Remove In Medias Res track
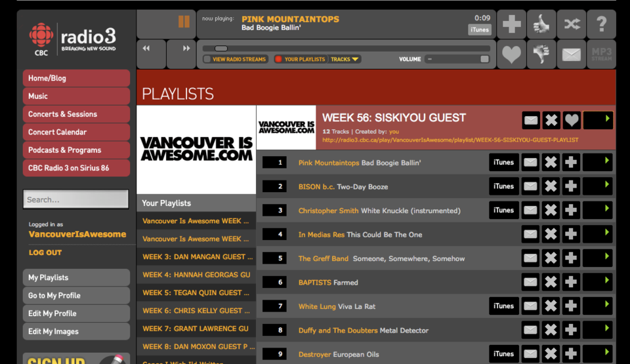The image size is (630, 364). tap(551, 234)
